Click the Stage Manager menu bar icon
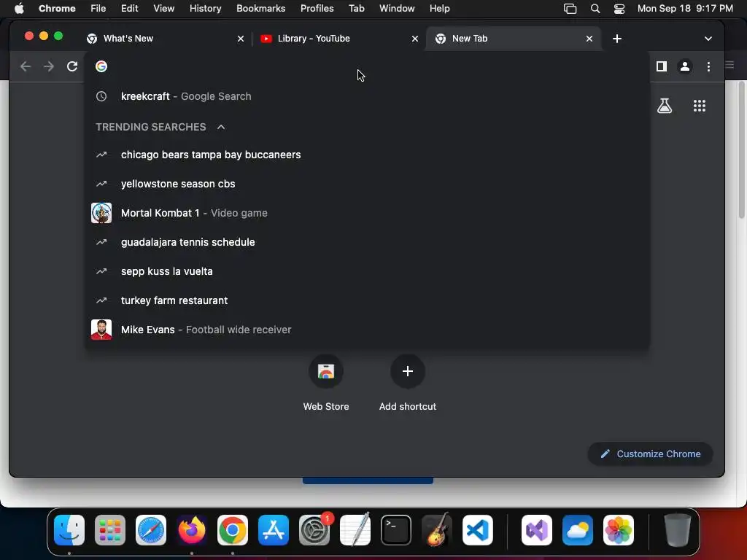 pos(570,9)
